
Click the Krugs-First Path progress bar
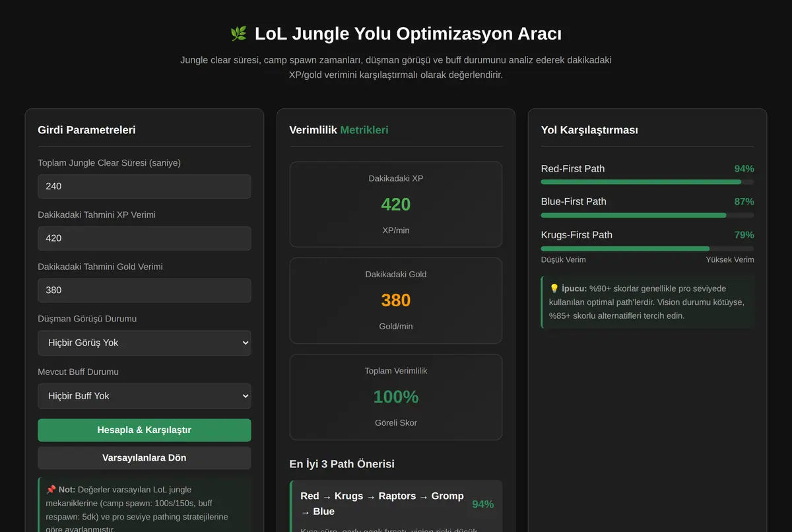pyautogui.click(x=647, y=248)
